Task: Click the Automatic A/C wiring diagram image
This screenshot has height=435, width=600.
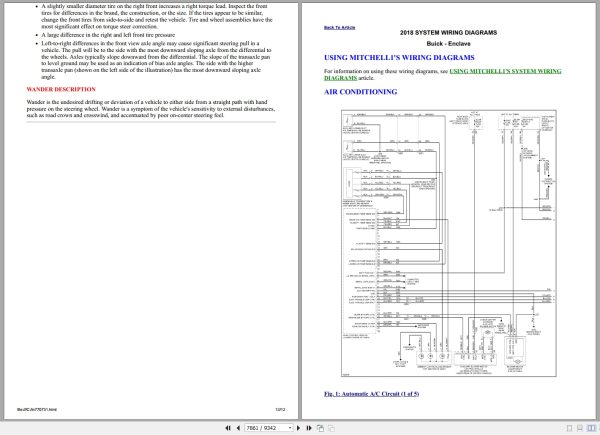Action: tap(449, 243)
